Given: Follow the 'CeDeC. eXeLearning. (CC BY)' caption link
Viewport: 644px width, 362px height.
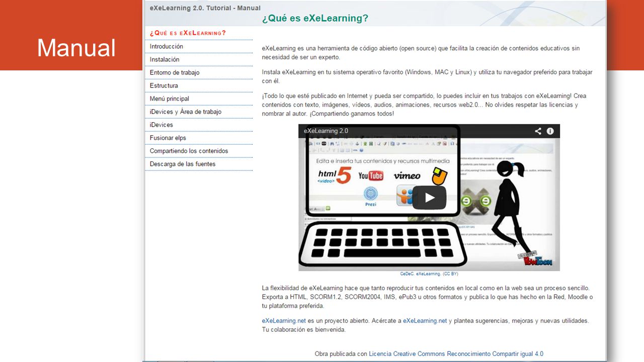Looking at the screenshot, I should 429,274.
